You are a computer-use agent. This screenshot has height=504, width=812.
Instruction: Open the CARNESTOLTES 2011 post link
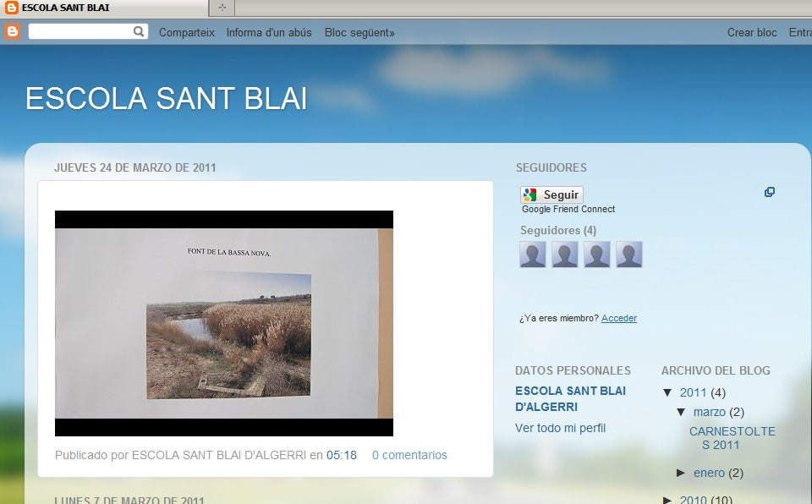pos(732,438)
